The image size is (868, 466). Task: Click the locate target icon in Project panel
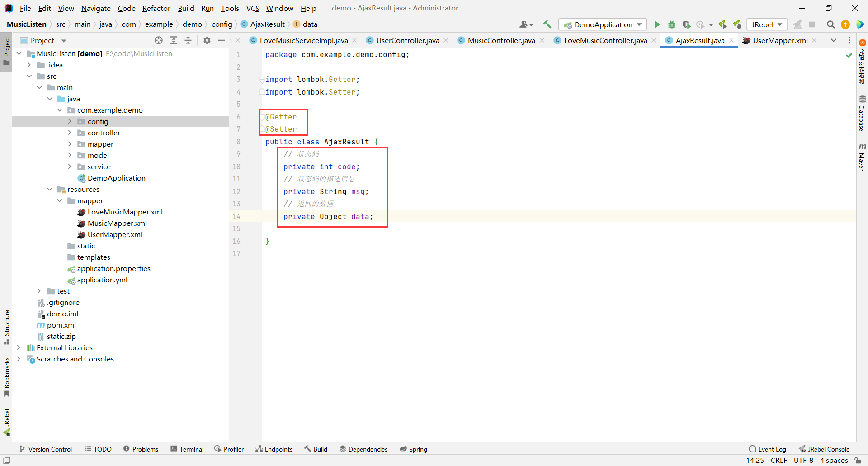click(x=159, y=40)
